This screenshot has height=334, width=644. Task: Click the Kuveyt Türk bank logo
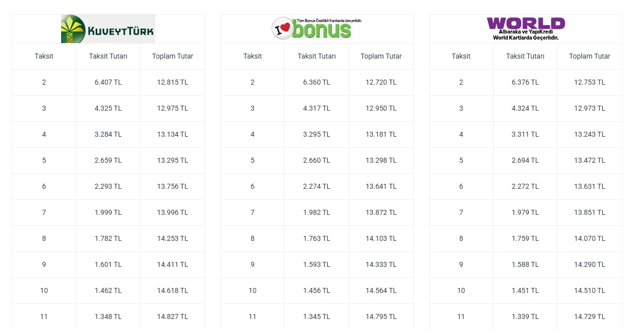108,29
